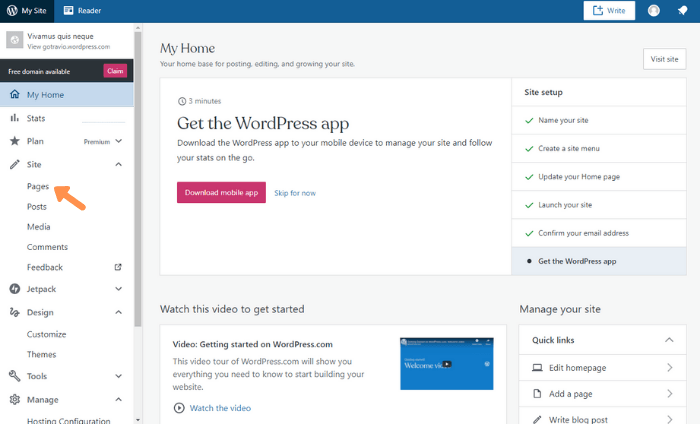Open Posts under Site
The width and height of the screenshot is (700, 425).
click(x=37, y=207)
